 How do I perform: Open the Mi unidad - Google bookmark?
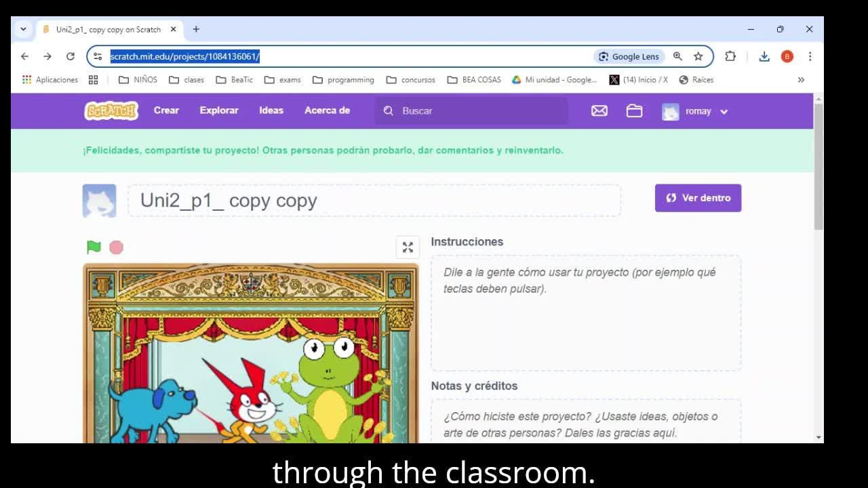click(555, 79)
